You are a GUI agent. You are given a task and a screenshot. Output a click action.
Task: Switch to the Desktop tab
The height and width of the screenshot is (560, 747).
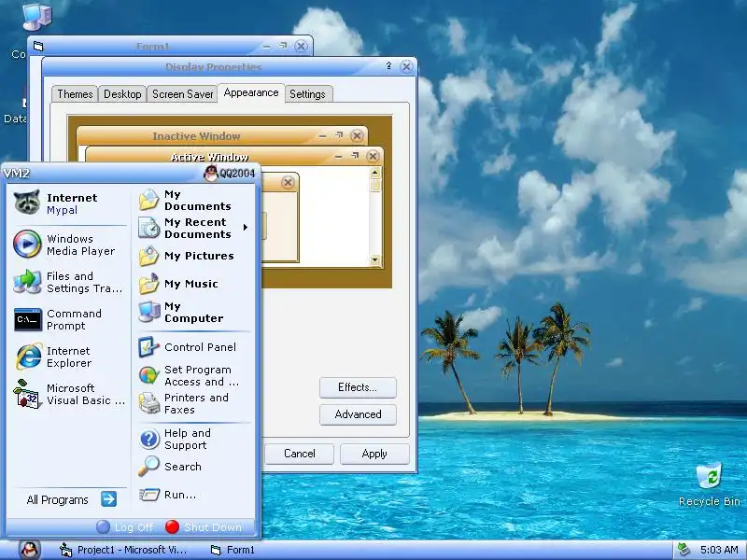[x=122, y=94]
